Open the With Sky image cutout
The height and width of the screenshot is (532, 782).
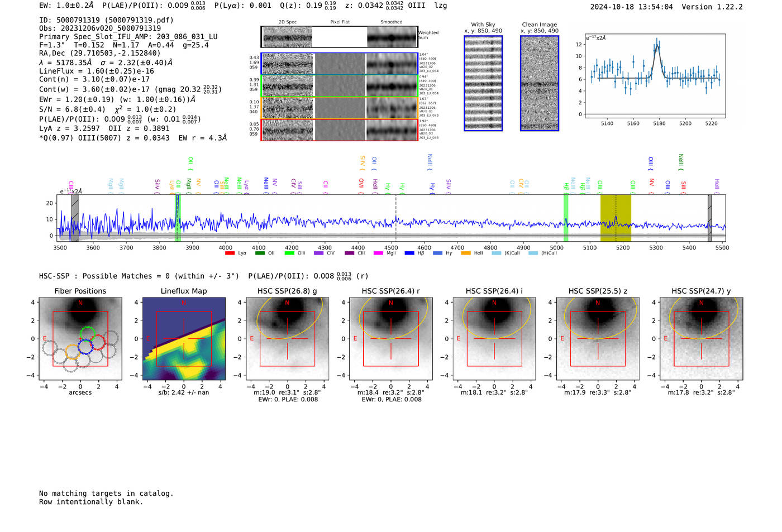[483, 83]
